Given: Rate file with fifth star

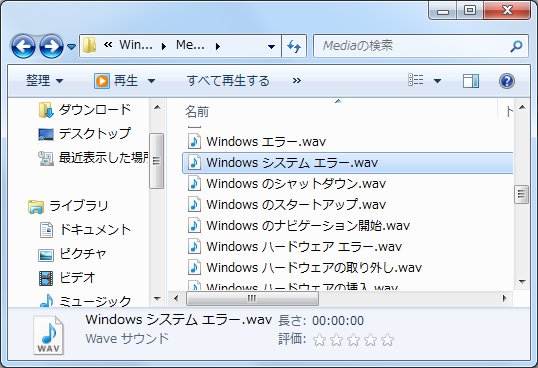Looking at the screenshot, I should [x=387, y=340].
